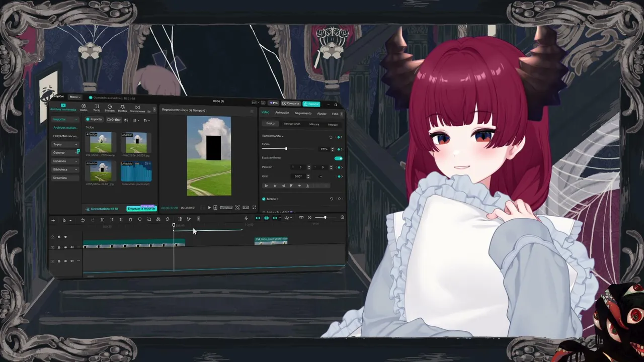The image size is (644, 362).
Task: Expand the Tuyos sidebar section
Action: click(x=66, y=144)
